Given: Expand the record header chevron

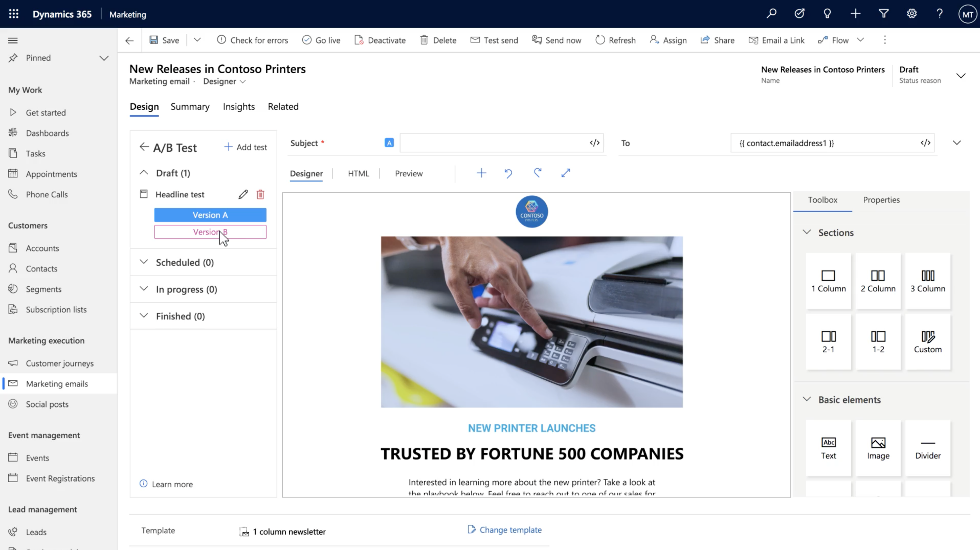Looking at the screenshot, I should (x=961, y=75).
